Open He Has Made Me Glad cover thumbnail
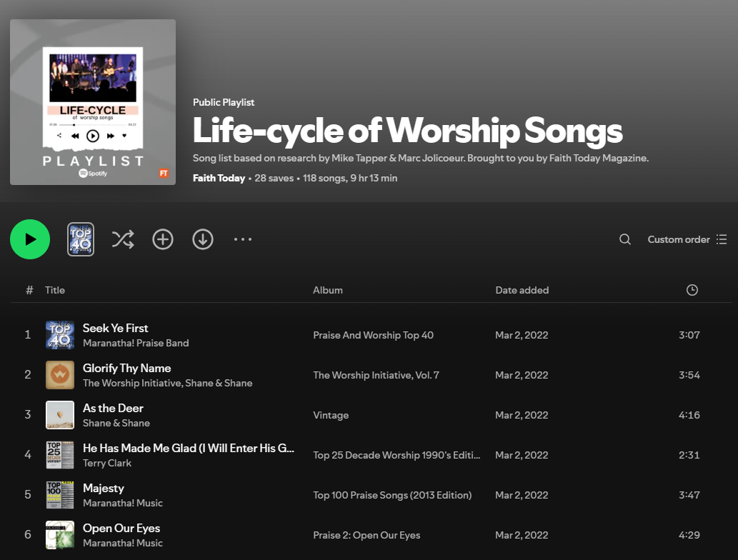This screenshot has height=560, width=738. tap(60, 454)
